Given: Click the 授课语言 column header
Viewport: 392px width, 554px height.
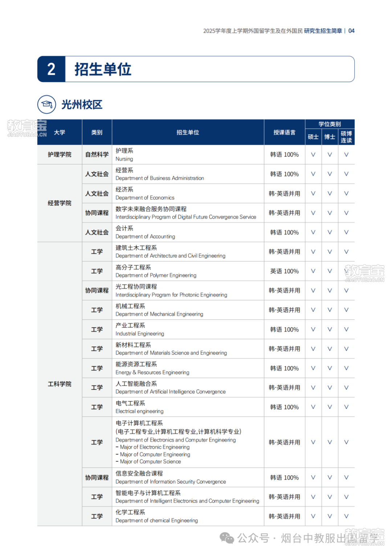Looking at the screenshot, I should [285, 132].
